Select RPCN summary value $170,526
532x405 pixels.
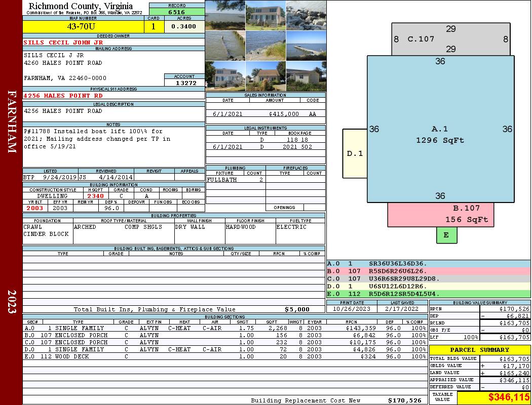(x=514, y=309)
